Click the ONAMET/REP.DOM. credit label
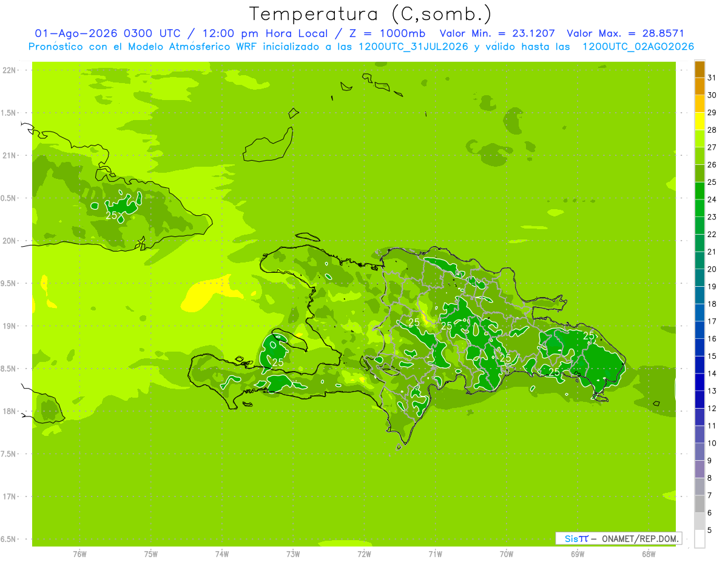Viewport: 728px width, 562px height. [641, 538]
